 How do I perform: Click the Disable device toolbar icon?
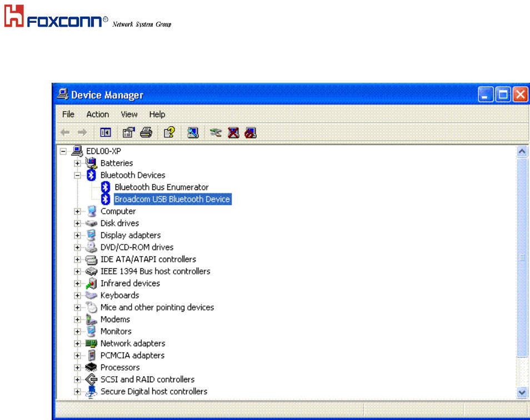pyautogui.click(x=251, y=132)
